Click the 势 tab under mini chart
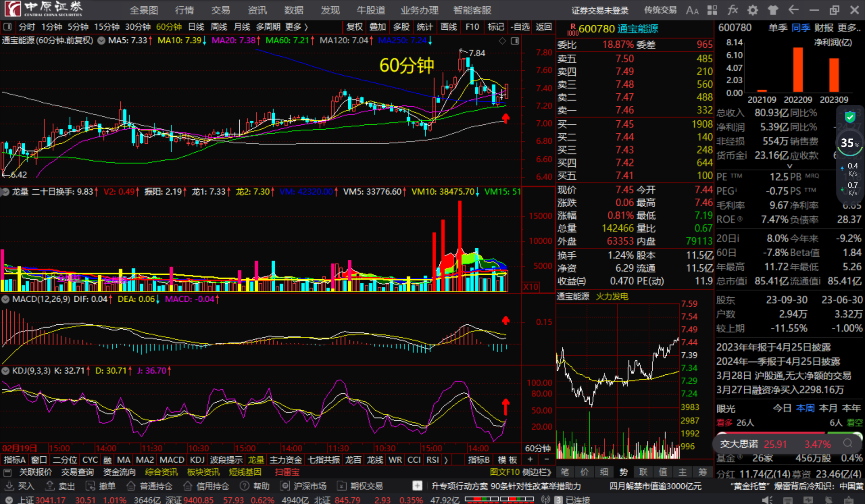Image resolution: width=865 pixels, height=504 pixels. coord(624,472)
